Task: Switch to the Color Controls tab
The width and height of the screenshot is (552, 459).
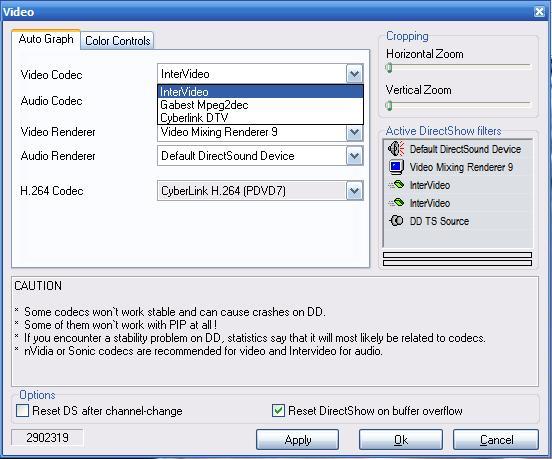Action: coord(118,41)
